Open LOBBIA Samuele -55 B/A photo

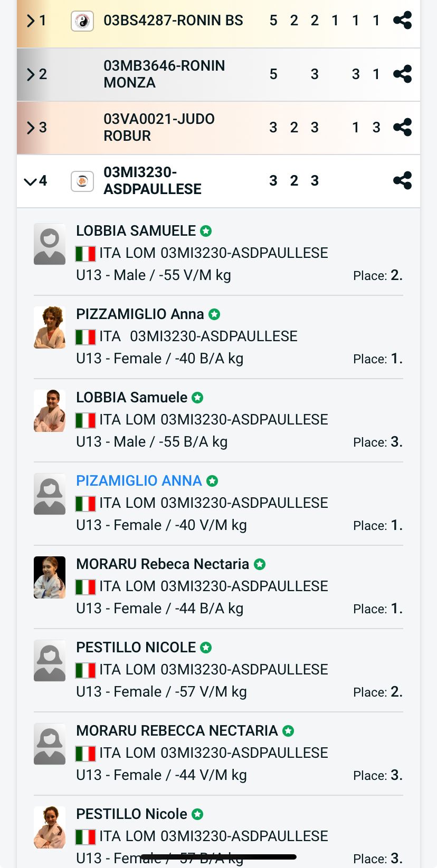(50, 411)
